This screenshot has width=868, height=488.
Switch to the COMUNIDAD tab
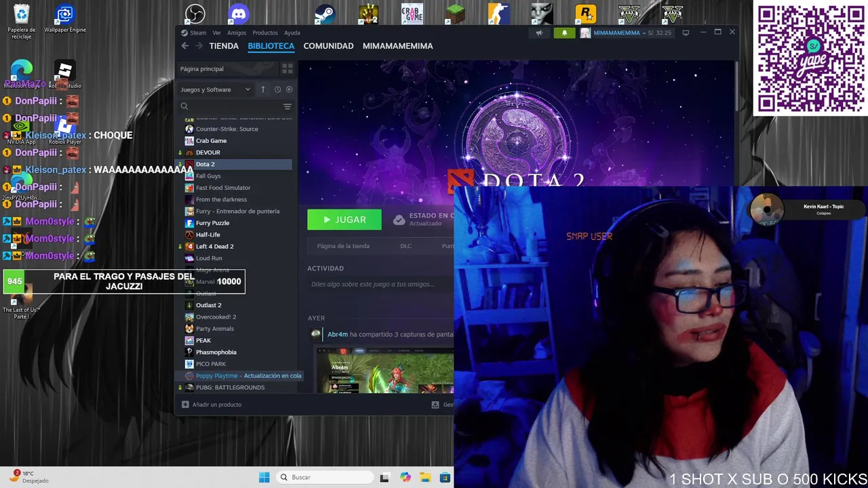coord(328,46)
